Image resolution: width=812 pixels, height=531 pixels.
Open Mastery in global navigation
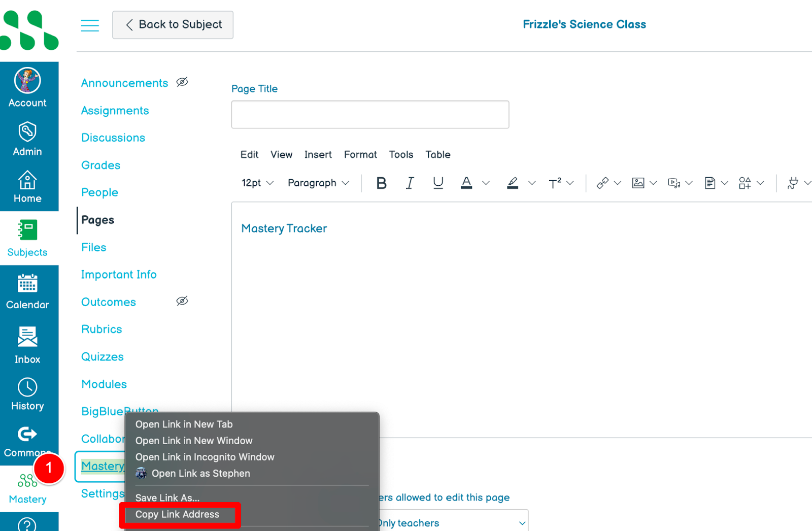coord(27,488)
